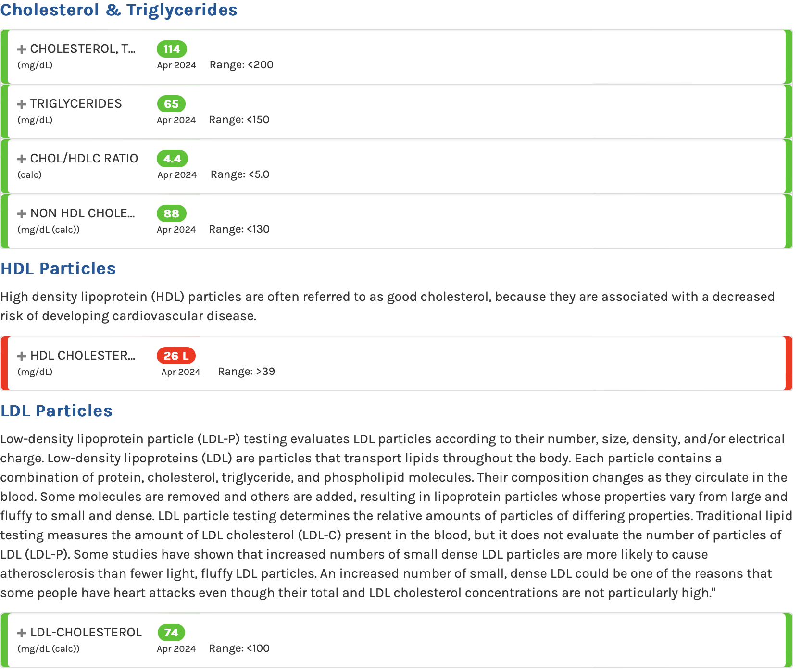Open the CHOL/HDLC RATIO label
Screen dimensions: 801x672
(x=84, y=159)
